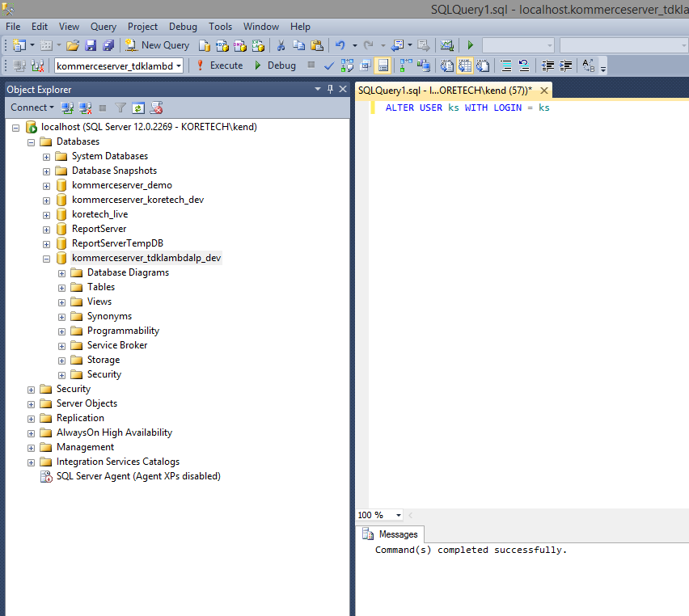The image size is (689, 616).
Task: Open the Activity Monitor icon
Action: pyautogui.click(x=447, y=45)
